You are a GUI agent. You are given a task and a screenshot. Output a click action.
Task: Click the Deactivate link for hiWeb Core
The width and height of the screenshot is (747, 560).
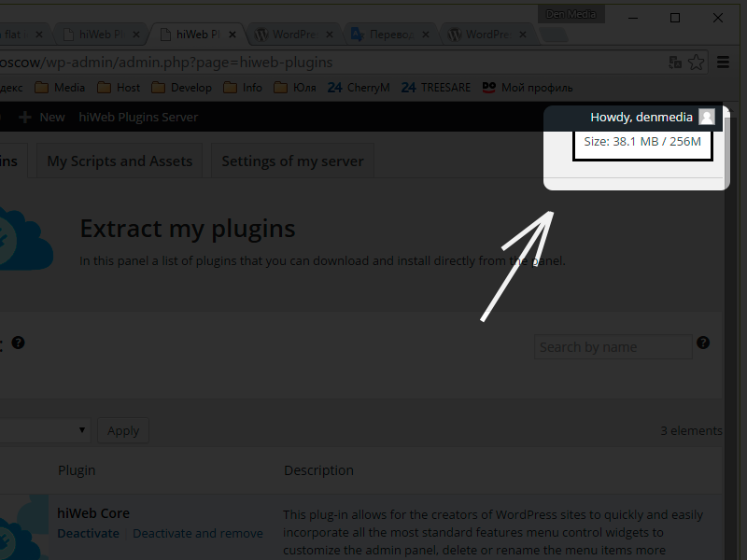tap(88, 533)
